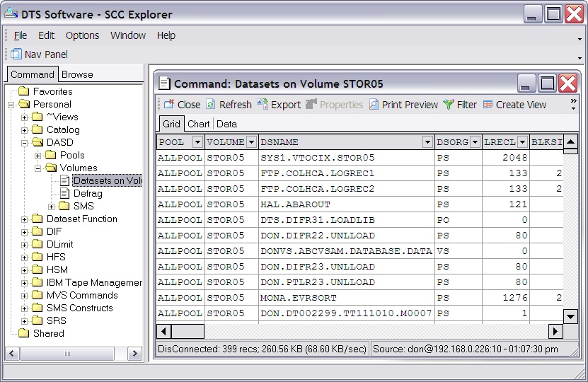
Task: Click the document icon in command window title
Action: [x=164, y=83]
